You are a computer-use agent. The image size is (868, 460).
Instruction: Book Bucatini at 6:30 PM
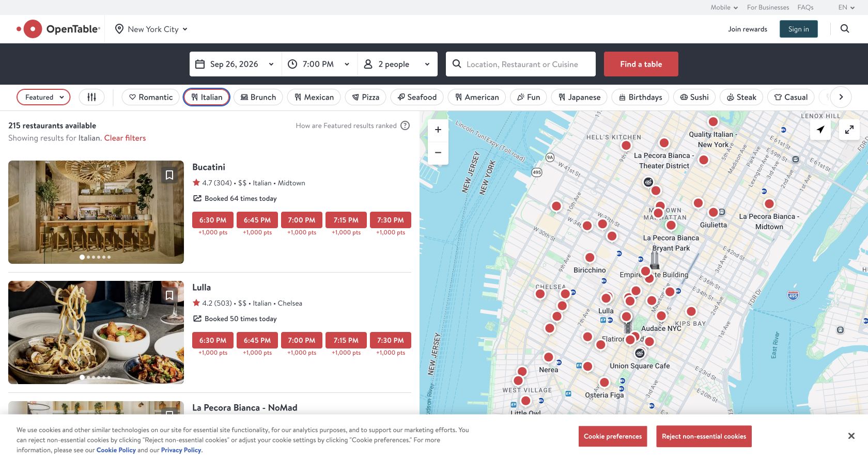[x=213, y=220]
